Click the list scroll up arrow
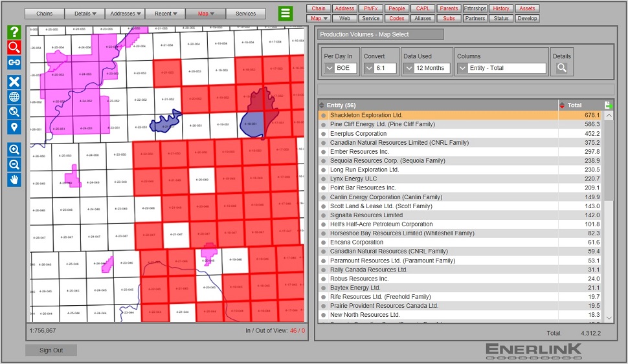The width and height of the screenshot is (628, 364). tap(609, 116)
